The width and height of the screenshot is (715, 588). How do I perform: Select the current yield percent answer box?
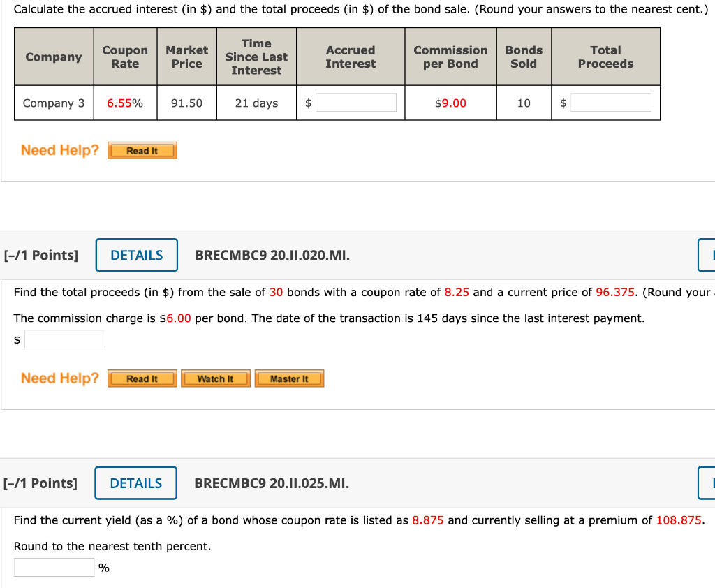pyautogui.click(x=54, y=566)
